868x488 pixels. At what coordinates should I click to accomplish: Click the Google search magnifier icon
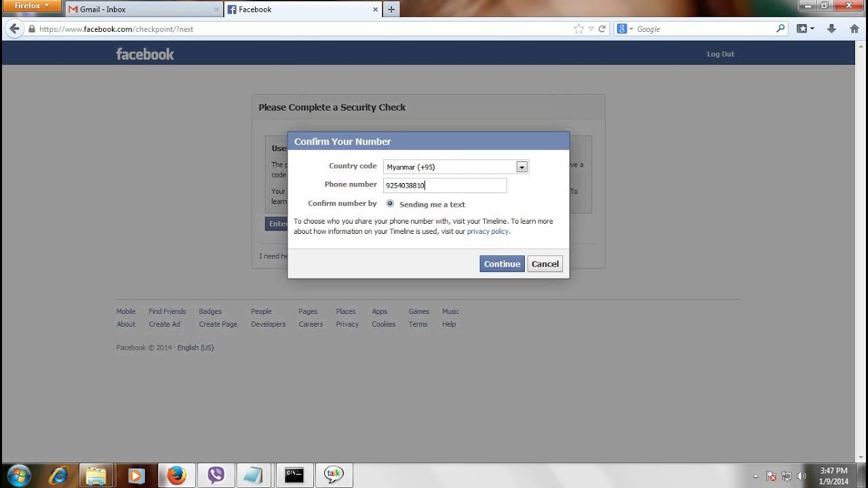pyautogui.click(x=781, y=29)
